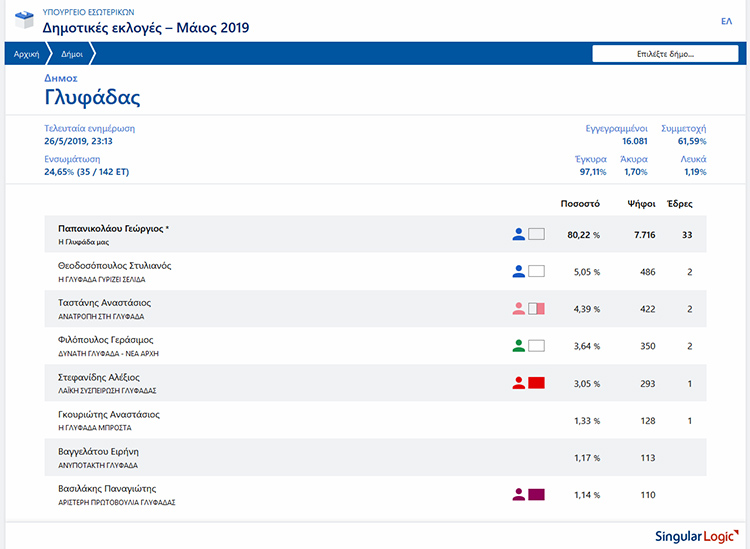Click the green person icon for Φιλόπουλος Γεράσιμος

(x=518, y=346)
